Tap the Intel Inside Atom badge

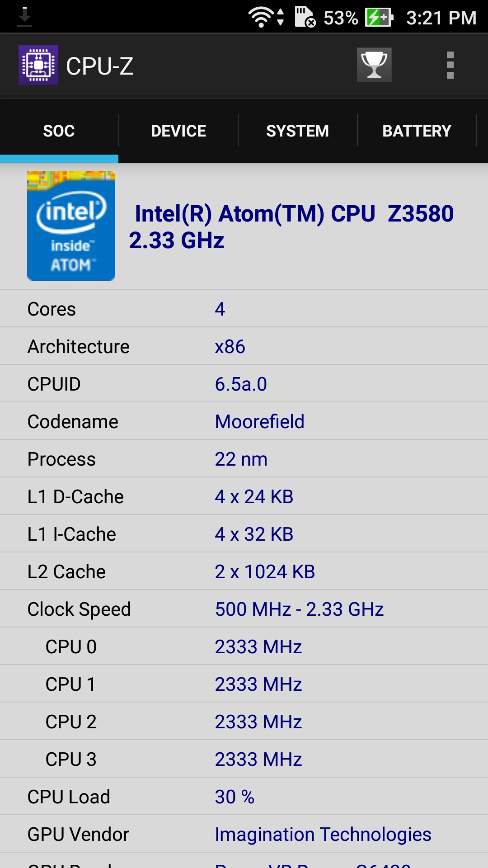click(71, 226)
